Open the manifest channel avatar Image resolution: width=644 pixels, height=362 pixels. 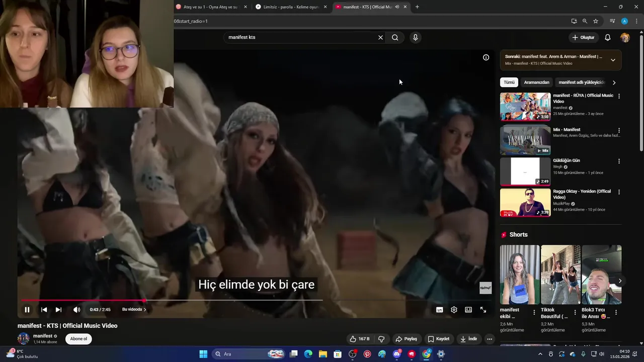pos(24,338)
